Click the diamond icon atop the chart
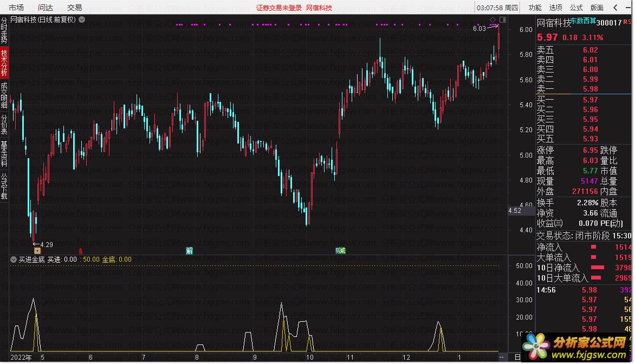The width and height of the screenshot is (635, 364). pos(493,19)
